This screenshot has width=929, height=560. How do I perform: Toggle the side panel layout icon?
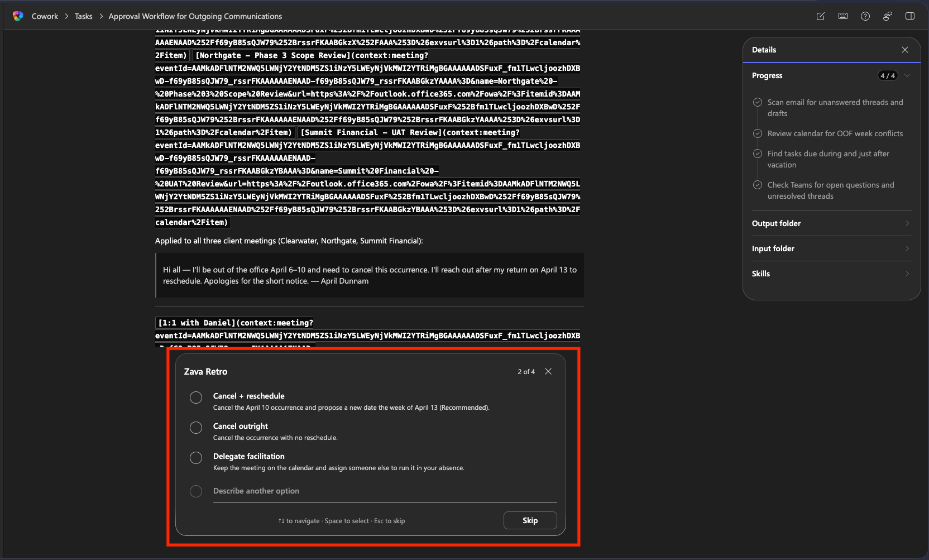(909, 16)
